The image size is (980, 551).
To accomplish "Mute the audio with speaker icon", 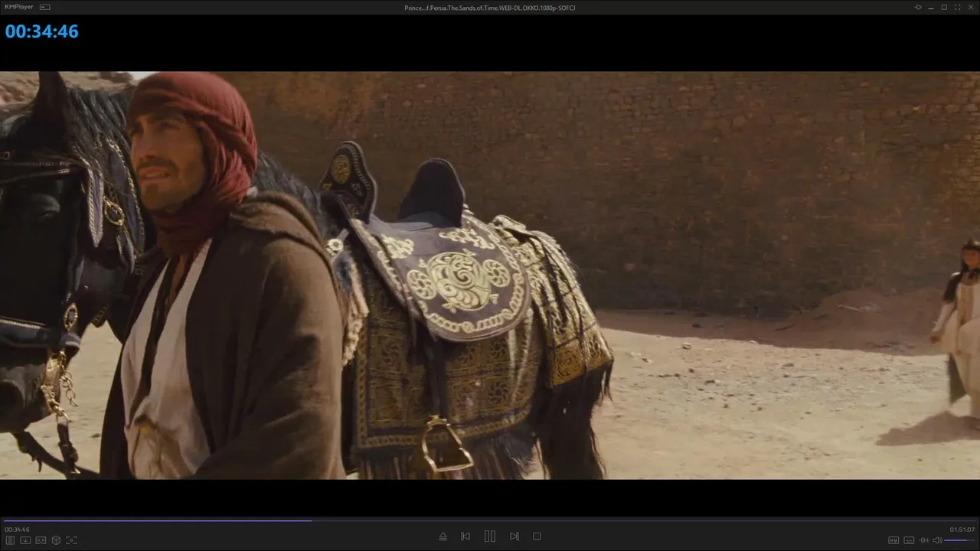I will point(937,540).
